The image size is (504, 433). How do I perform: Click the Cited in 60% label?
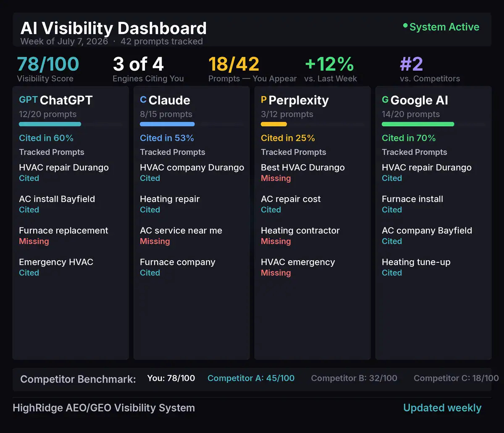click(x=46, y=138)
